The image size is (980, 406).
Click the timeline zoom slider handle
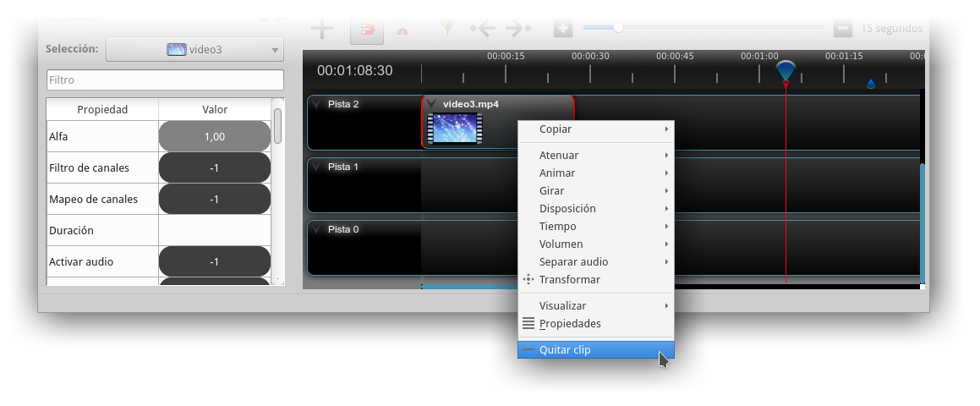click(x=618, y=28)
